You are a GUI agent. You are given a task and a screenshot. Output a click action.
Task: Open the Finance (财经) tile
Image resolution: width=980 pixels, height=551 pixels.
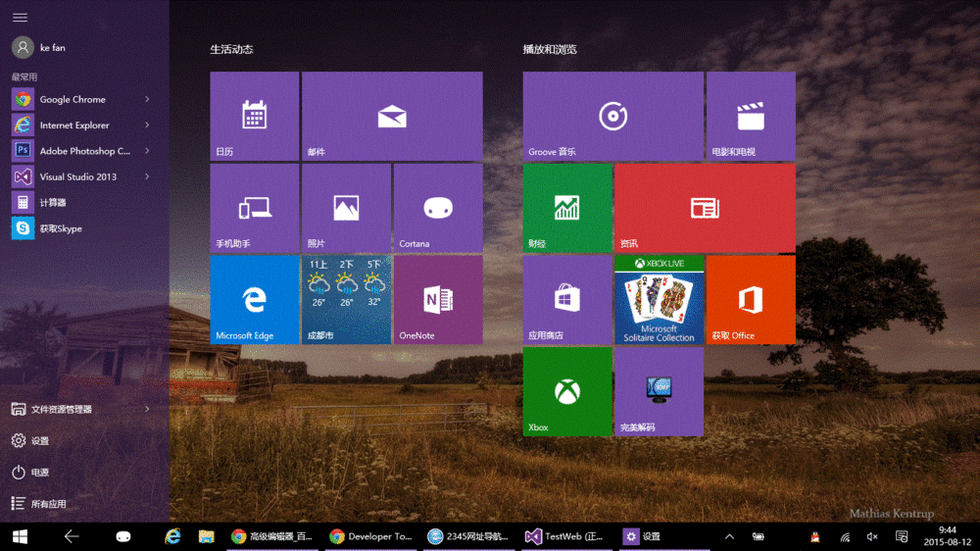[x=567, y=208]
